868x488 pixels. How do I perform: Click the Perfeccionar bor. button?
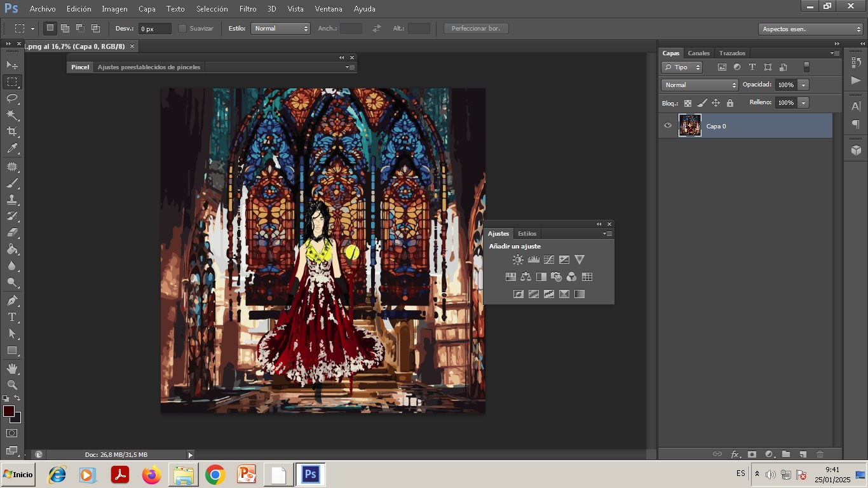coord(476,29)
